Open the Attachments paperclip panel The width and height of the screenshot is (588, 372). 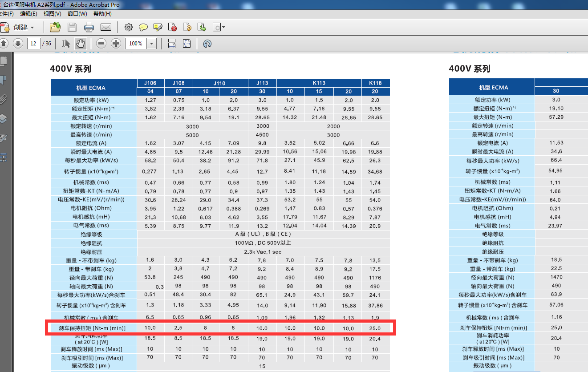pyautogui.click(x=4, y=99)
